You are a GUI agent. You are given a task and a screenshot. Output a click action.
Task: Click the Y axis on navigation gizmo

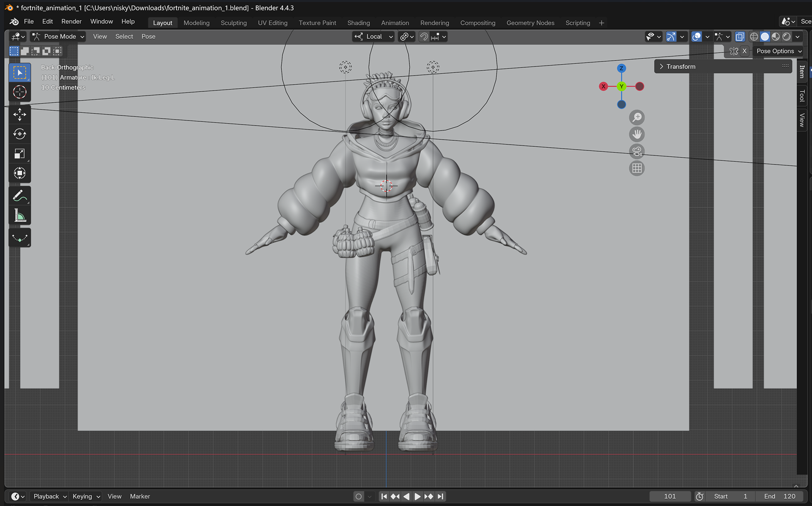(x=621, y=86)
